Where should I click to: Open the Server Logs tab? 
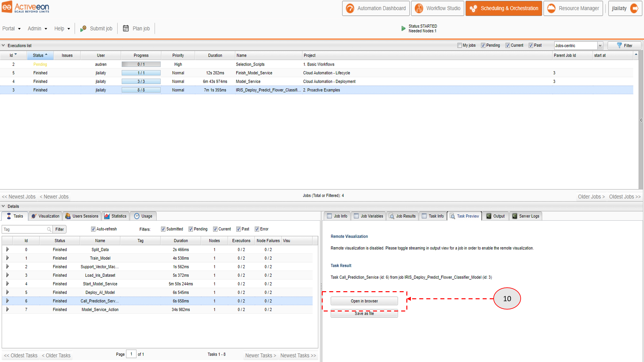[x=526, y=216]
